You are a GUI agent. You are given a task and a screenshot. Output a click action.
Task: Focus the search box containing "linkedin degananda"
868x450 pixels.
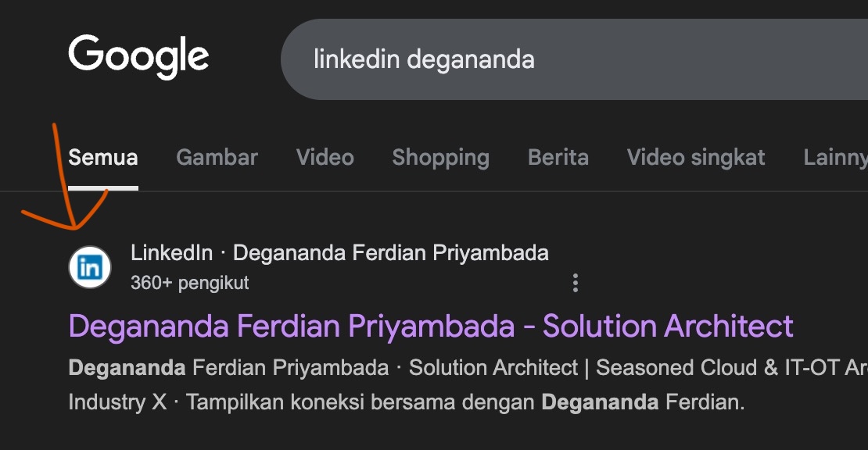pyautogui.click(x=547, y=59)
